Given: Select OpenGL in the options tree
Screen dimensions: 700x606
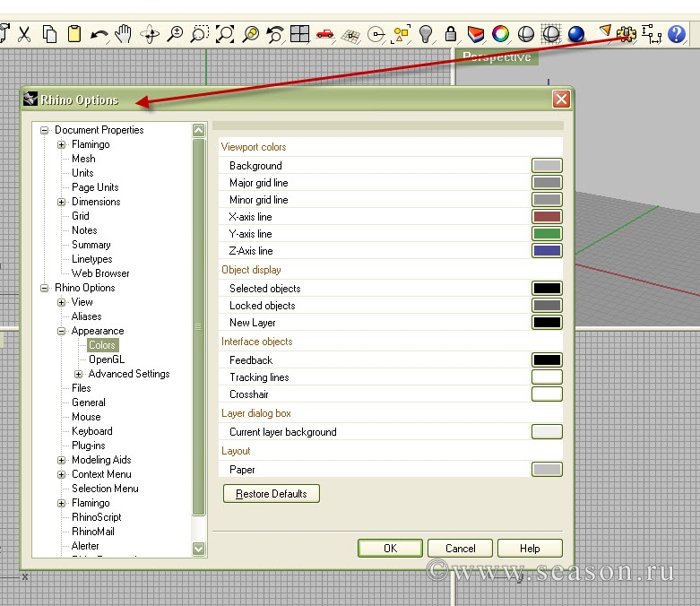Looking at the screenshot, I should coord(105,359).
